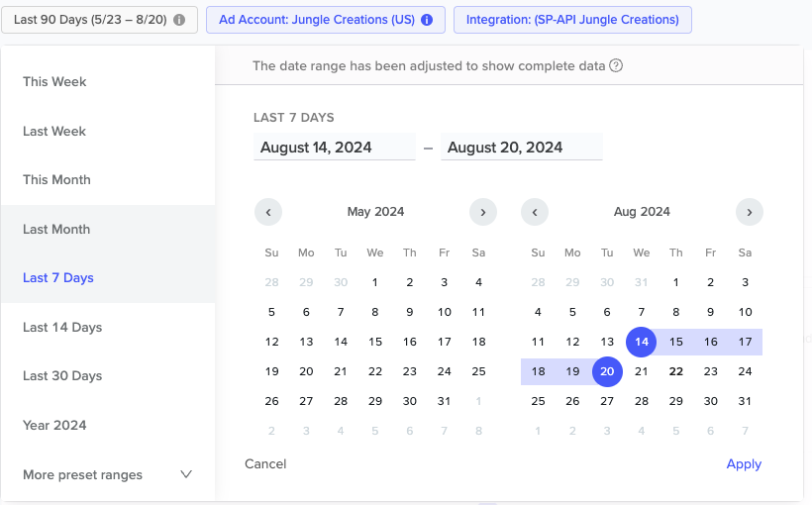
Task: Expand More preset ranges chevron
Action: point(186,474)
